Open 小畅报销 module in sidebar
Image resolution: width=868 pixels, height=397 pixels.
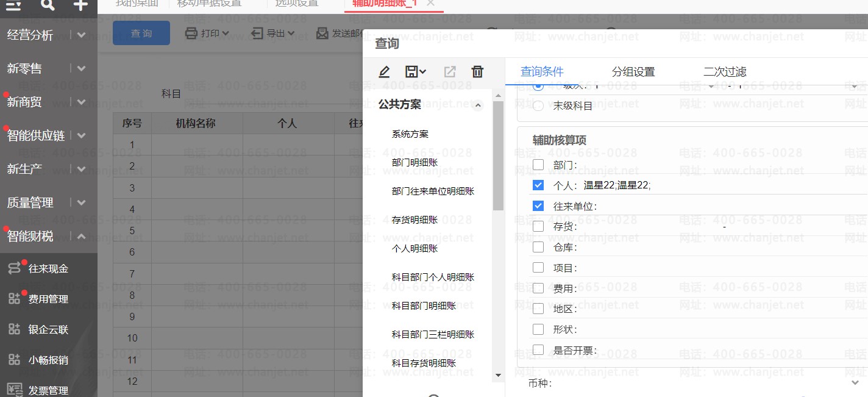(x=48, y=360)
